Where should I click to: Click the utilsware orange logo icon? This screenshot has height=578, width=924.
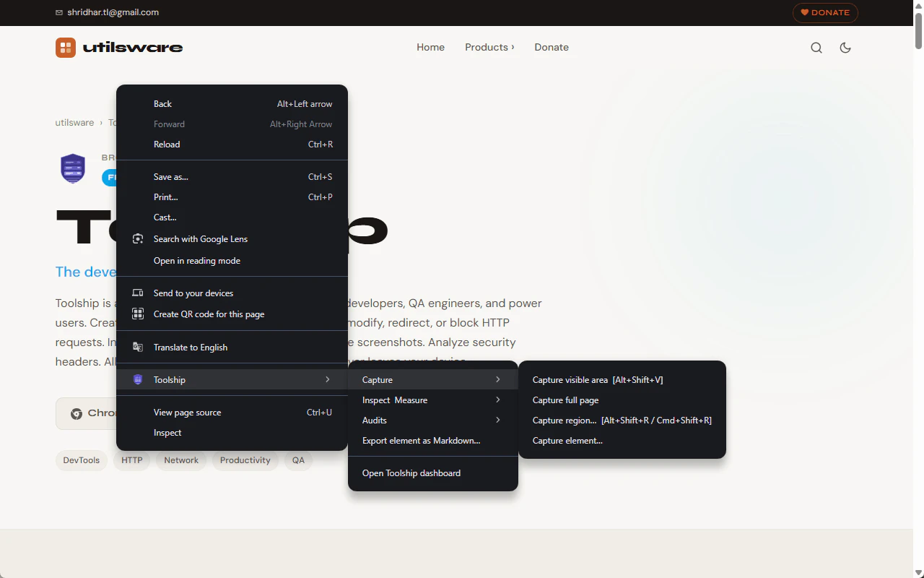[66, 48]
